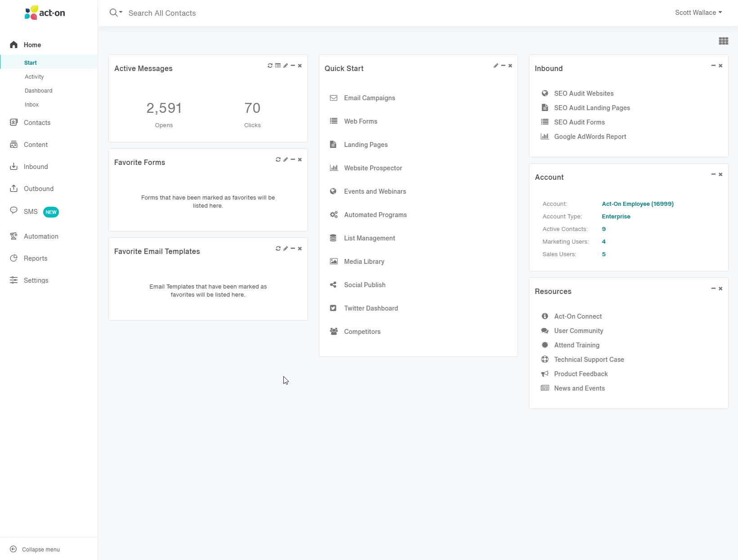Focus the Search All Contacts field

[x=162, y=13]
